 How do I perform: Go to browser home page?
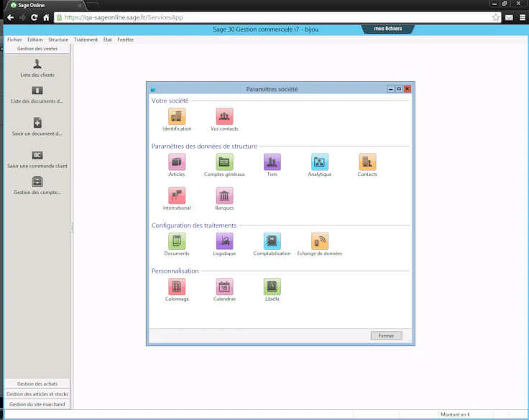[x=46, y=17]
